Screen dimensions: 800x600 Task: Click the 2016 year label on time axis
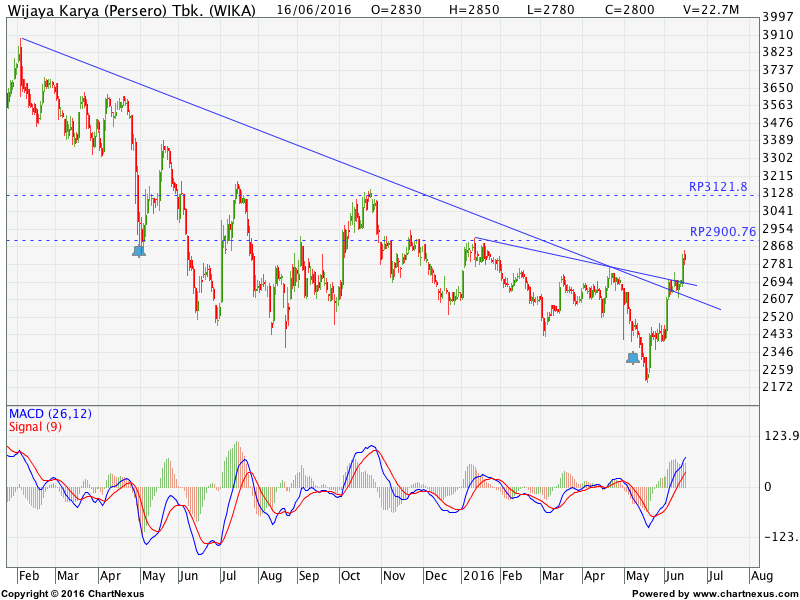click(x=479, y=576)
